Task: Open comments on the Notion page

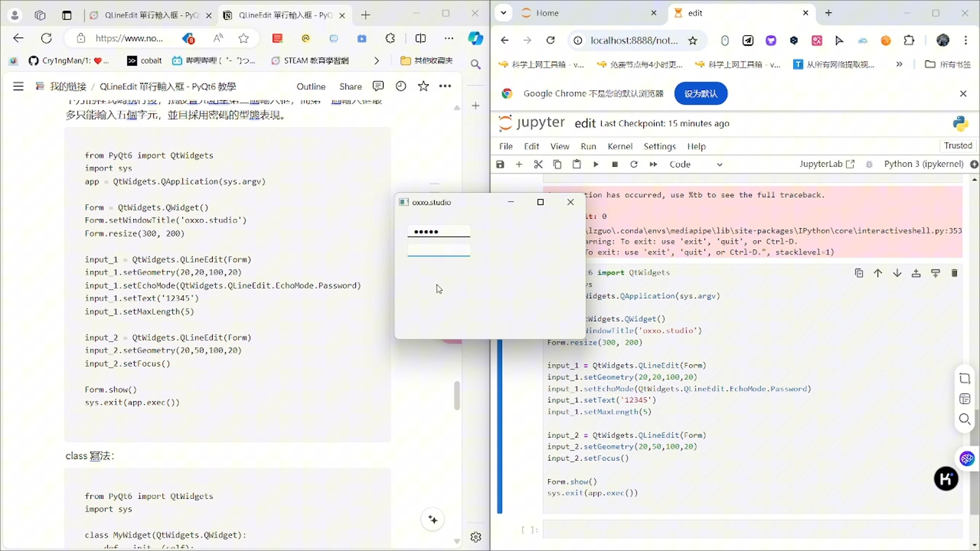Action: click(x=378, y=86)
